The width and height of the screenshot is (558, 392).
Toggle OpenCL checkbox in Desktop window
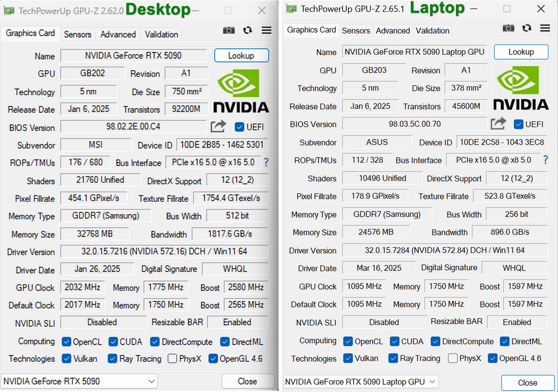[x=66, y=342]
